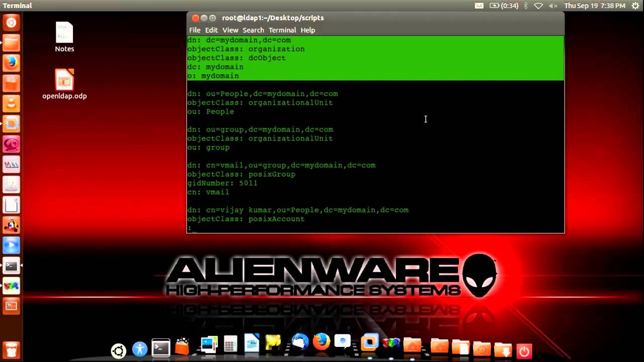
Task: Open calculator icon in bottom dock
Action: [230, 344]
